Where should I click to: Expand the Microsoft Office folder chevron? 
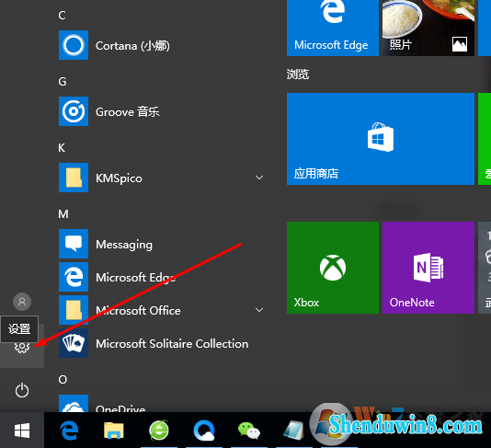259,310
